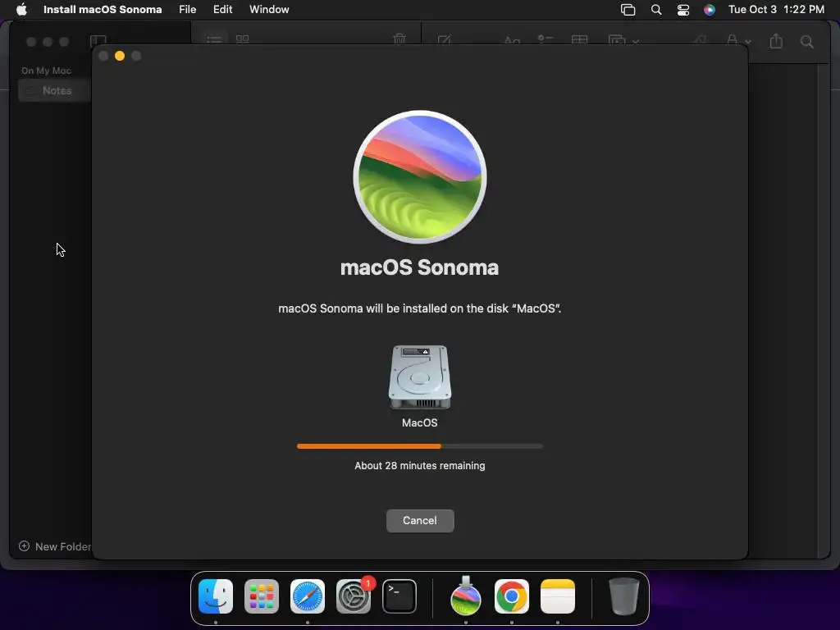Viewport: 840px width, 630px height.
Task: Click the delete trash icon in Notes toolbar
Action: [x=399, y=39]
